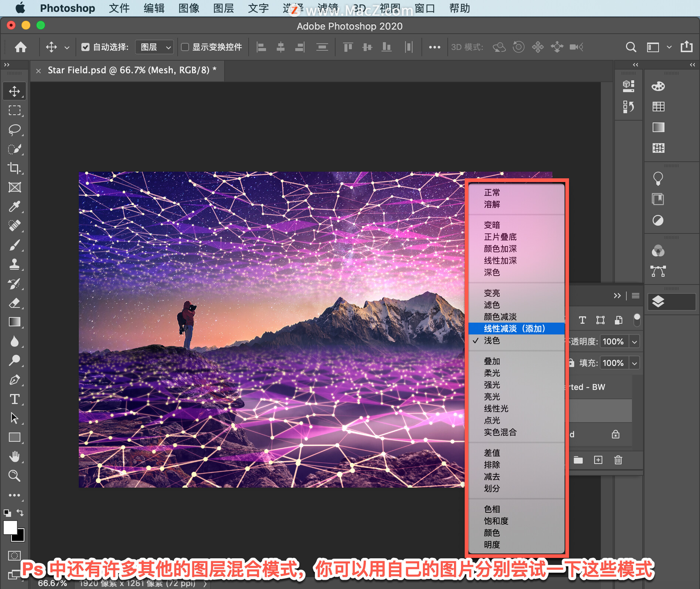Select the Hand tool

(14, 457)
